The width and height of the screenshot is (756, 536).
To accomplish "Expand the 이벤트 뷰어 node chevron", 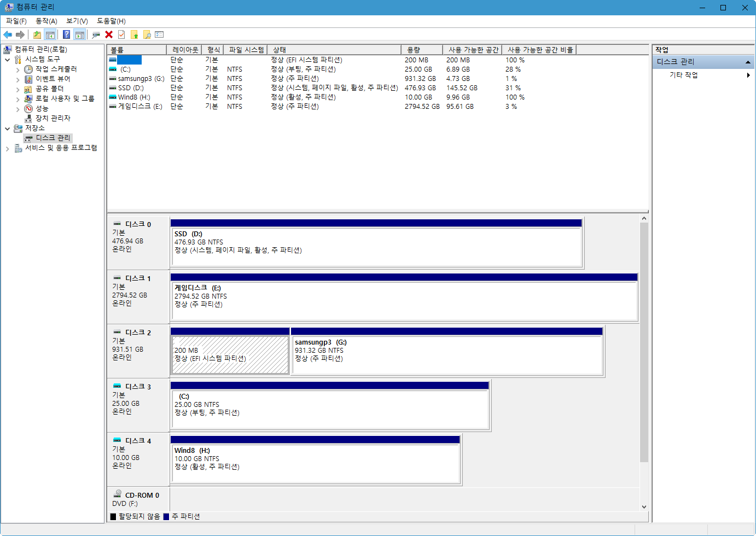I will point(18,80).
